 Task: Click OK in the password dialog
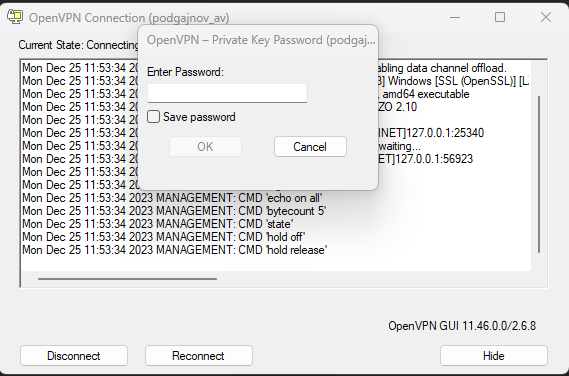pos(205,147)
